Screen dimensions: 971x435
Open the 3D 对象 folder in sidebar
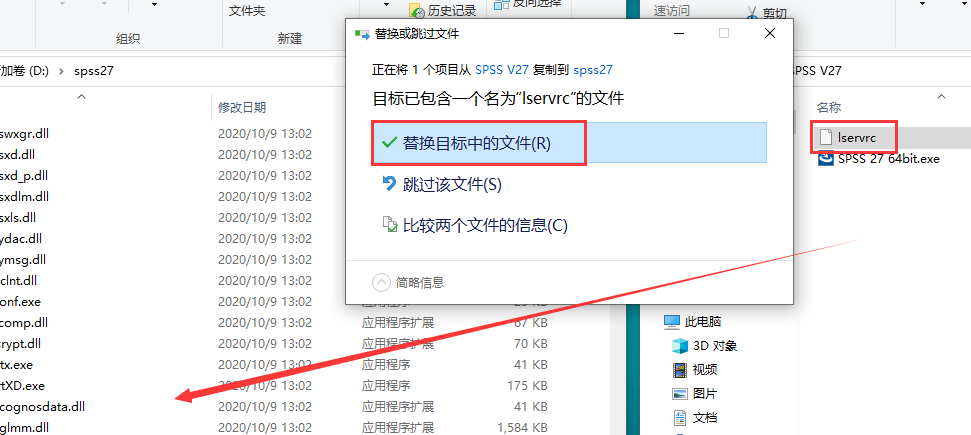(677, 346)
